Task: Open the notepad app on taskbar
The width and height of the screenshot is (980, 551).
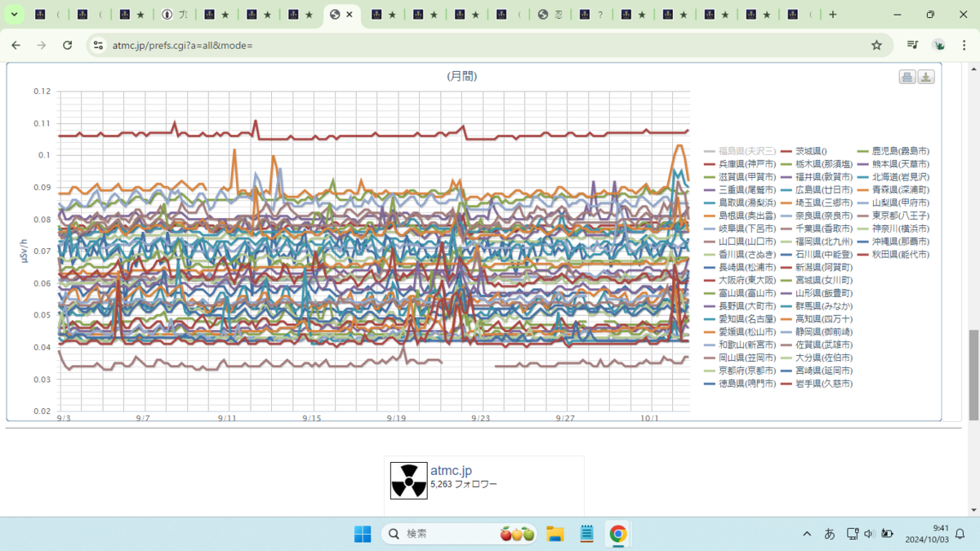Action: pos(586,534)
